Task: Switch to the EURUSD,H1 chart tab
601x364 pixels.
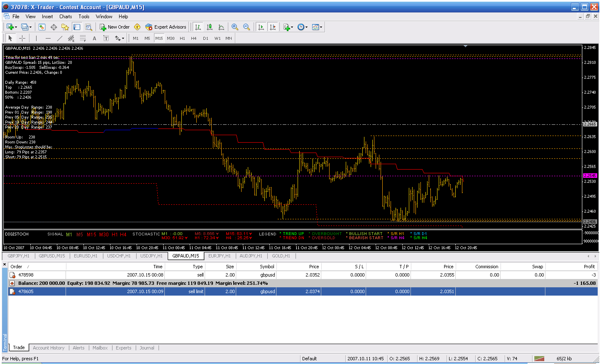Action: 86,256
